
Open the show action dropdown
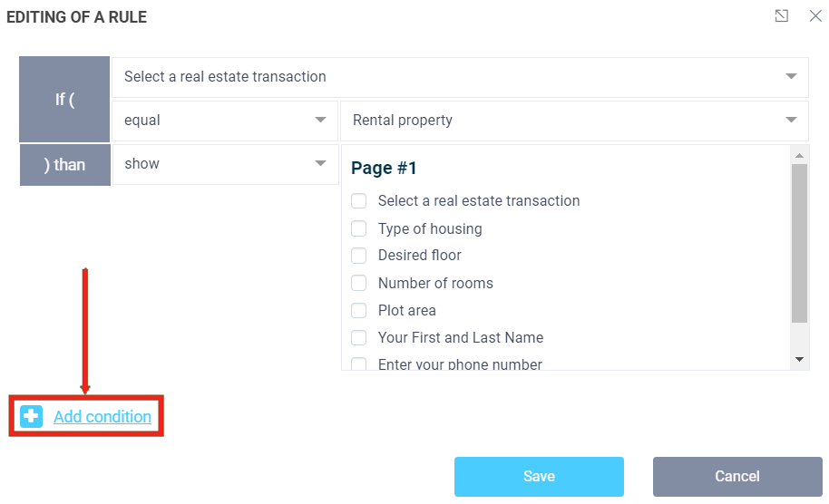tap(224, 164)
